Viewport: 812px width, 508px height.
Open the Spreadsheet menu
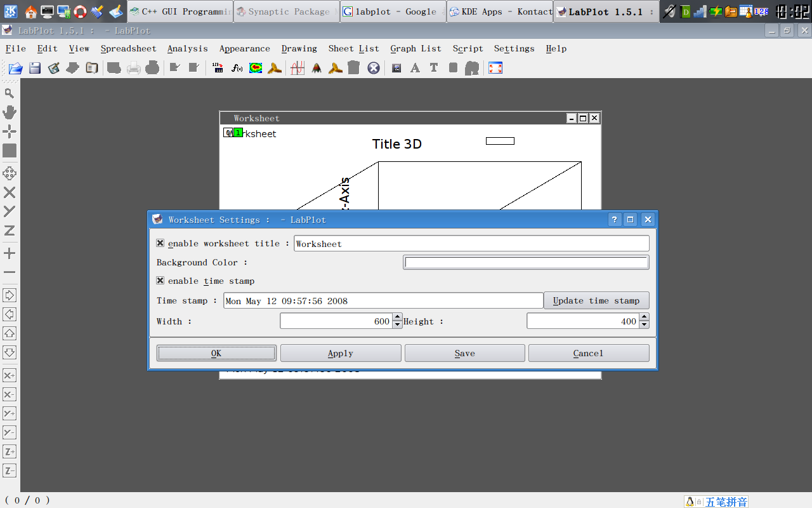[x=128, y=48]
